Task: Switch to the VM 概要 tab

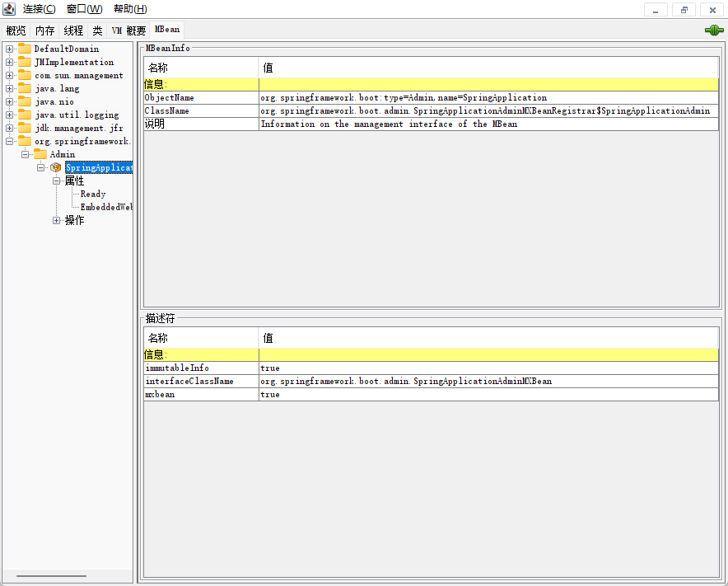Action: (128, 30)
